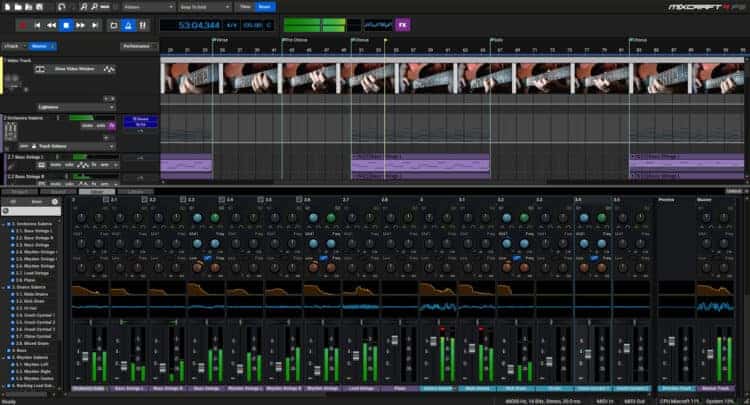
Task: Click the first Verse timeline marker
Action: pos(221,40)
